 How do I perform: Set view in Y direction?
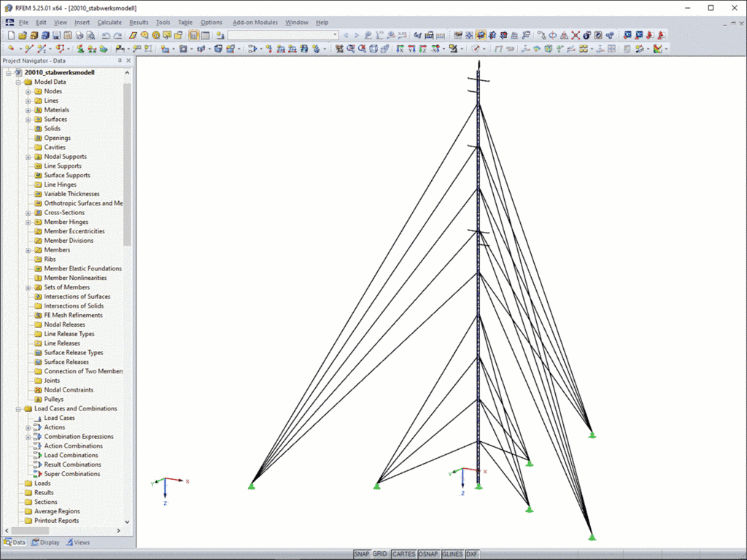click(411, 49)
